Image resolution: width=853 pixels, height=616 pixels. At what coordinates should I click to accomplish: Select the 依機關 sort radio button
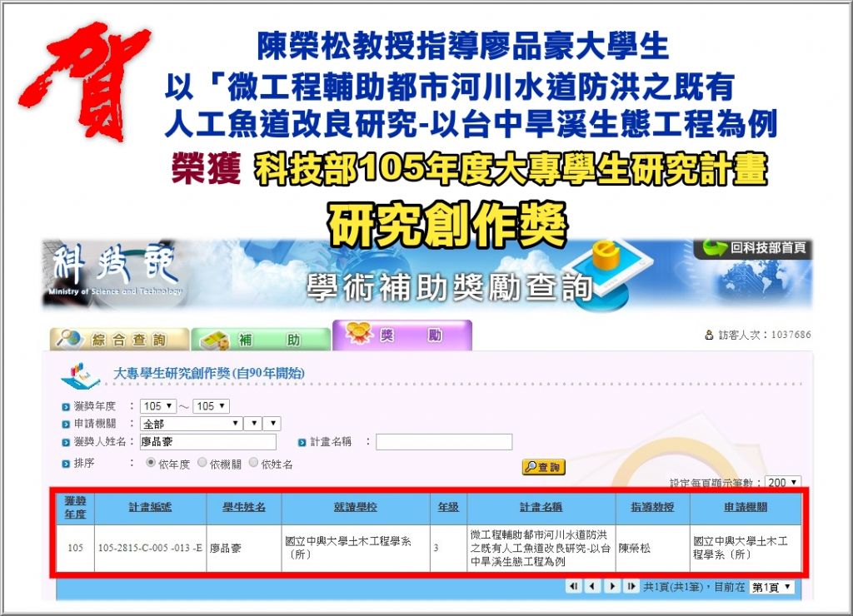coord(202,463)
